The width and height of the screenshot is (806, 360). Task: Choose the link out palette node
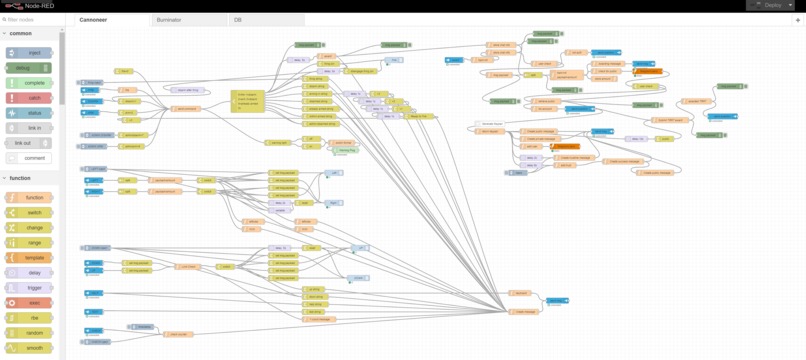click(29, 143)
